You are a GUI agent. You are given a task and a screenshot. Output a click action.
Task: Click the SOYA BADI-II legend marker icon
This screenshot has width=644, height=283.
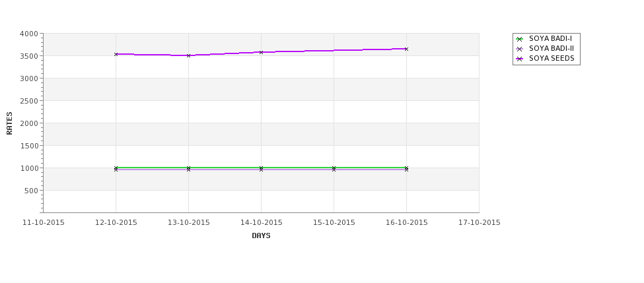(x=520, y=49)
